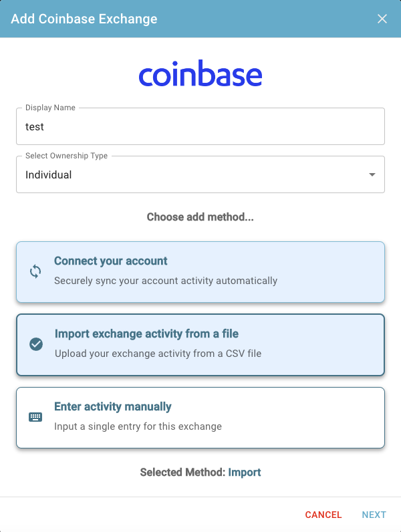Click the Display Name input field

[x=200, y=126]
